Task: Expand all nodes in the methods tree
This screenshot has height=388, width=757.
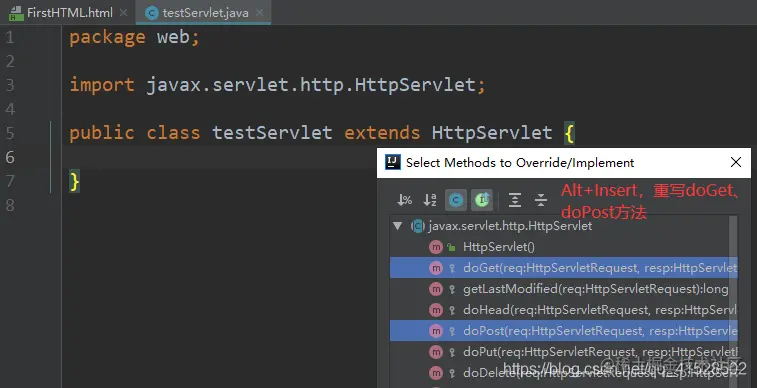Action: coord(515,200)
